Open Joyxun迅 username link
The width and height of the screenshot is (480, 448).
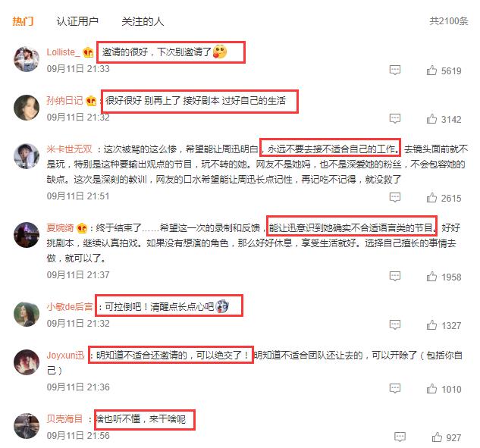coord(65,356)
